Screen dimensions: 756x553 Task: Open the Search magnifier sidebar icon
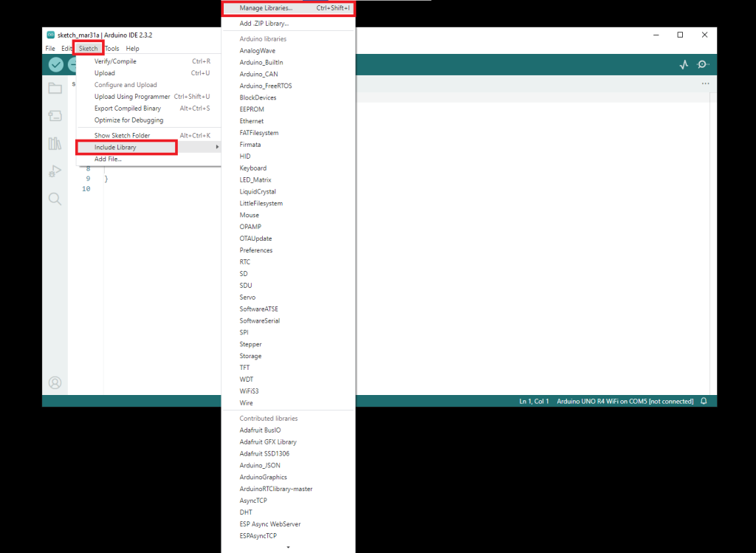[x=55, y=199]
